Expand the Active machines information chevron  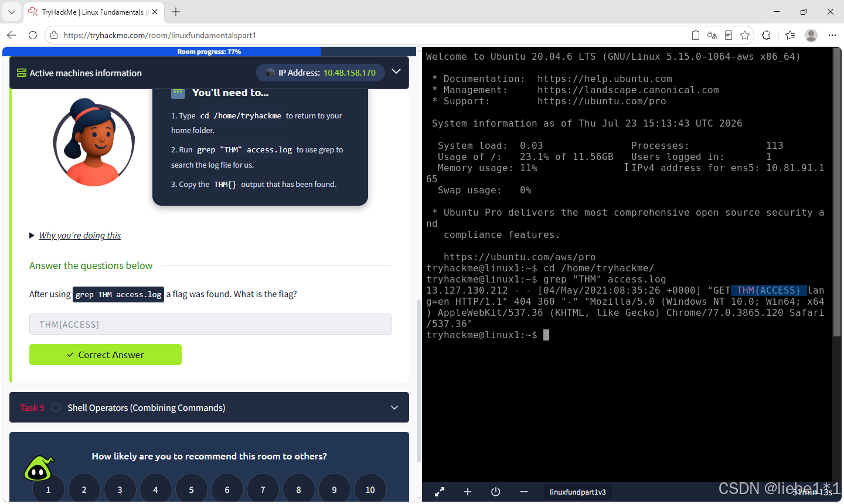pos(396,71)
